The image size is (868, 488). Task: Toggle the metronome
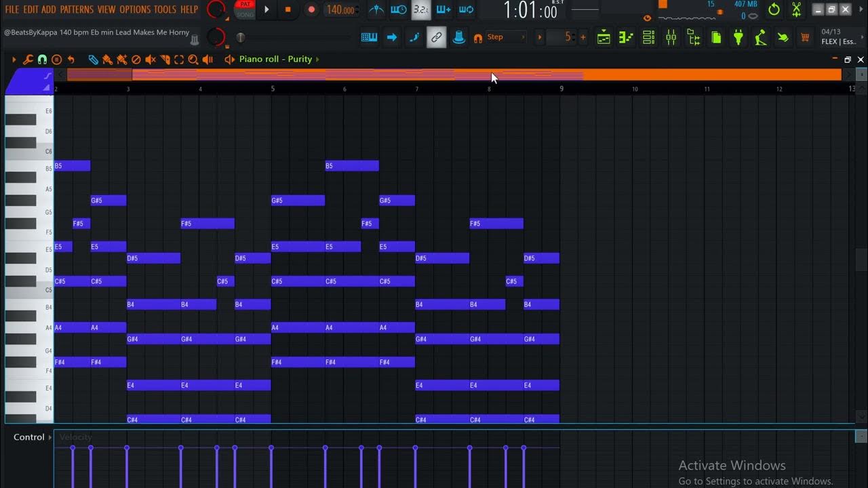[376, 9]
